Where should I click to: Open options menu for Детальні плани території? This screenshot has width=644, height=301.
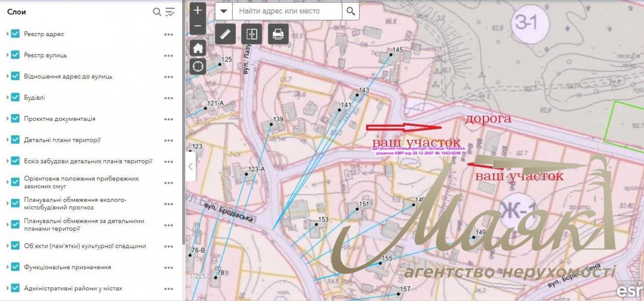click(168, 140)
